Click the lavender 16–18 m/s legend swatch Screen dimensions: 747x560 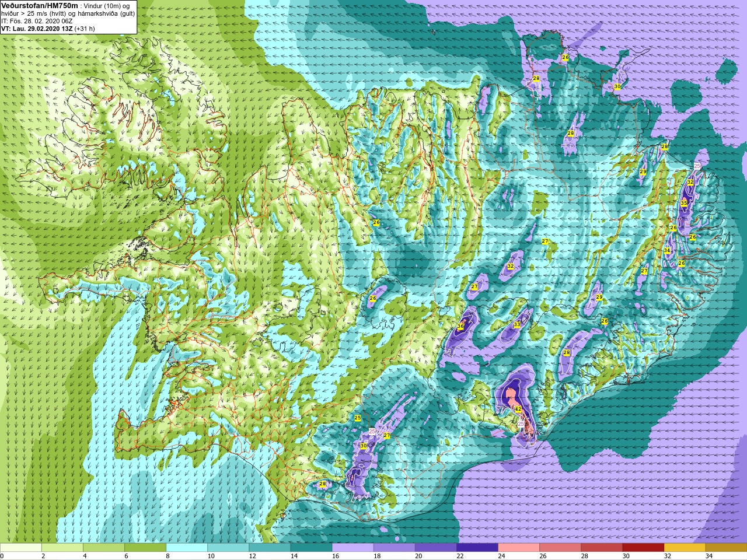coord(352,548)
